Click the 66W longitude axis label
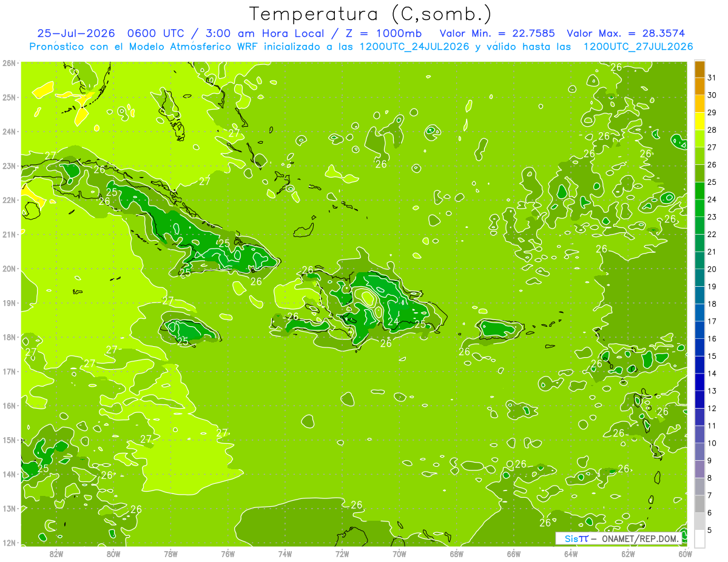The height and width of the screenshot is (562, 728). coord(514,554)
